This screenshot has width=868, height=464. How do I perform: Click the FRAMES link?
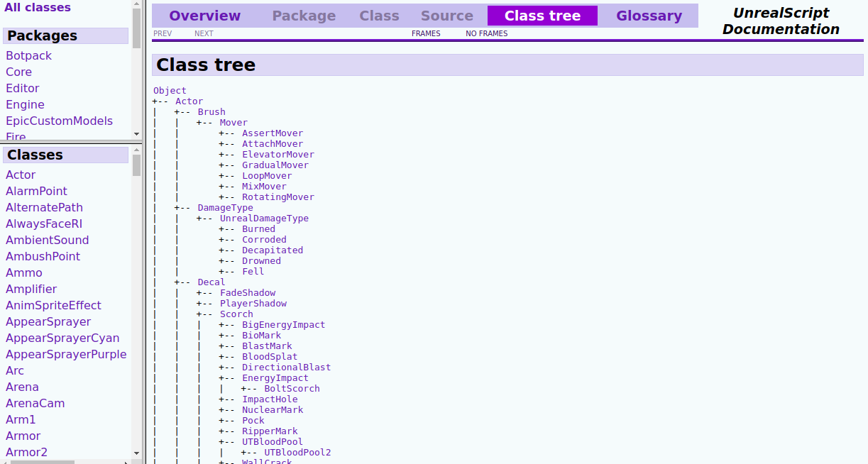pyautogui.click(x=426, y=33)
